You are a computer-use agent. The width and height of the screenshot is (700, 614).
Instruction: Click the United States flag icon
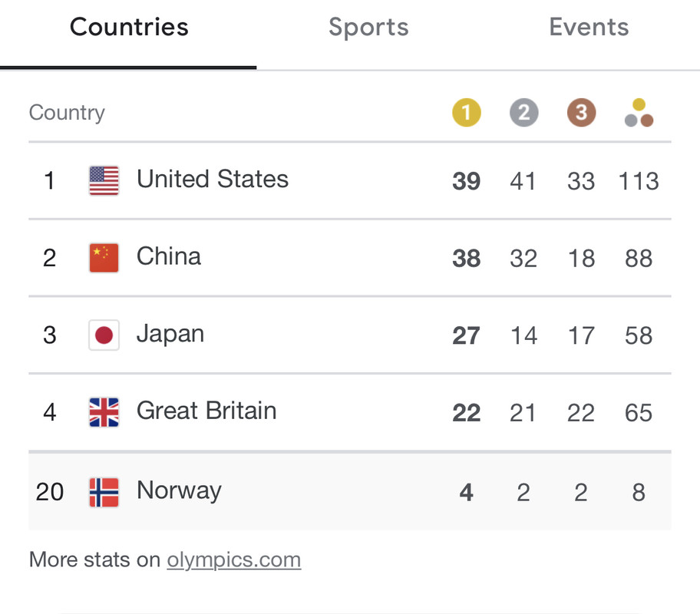(104, 181)
